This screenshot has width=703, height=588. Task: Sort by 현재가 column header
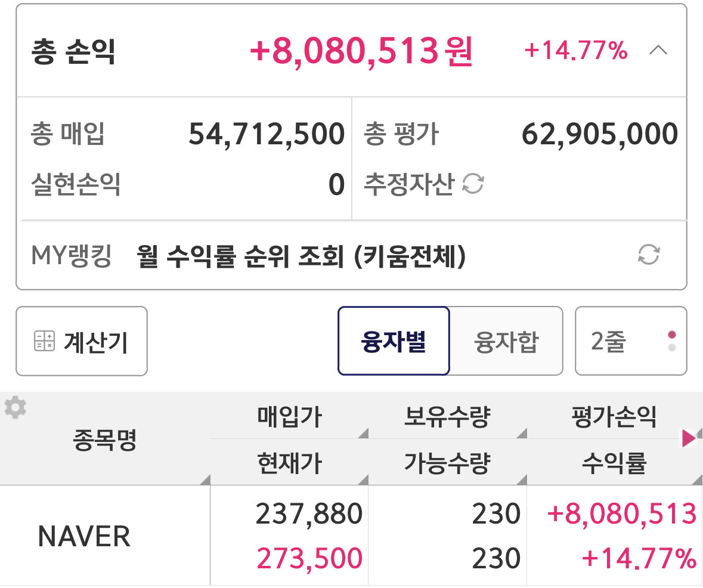pyautogui.click(x=289, y=462)
